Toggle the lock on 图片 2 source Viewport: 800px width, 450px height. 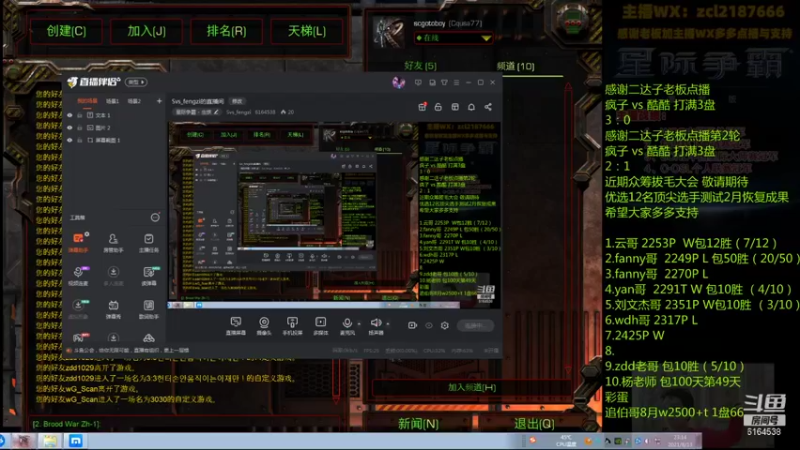coord(80,128)
